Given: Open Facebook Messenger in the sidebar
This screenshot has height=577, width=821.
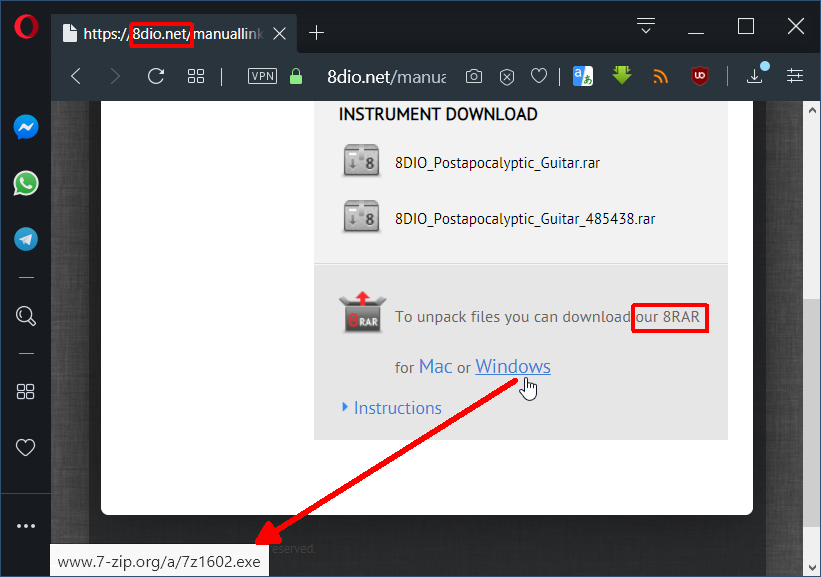Looking at the screenshot, I should click(26, 127).
